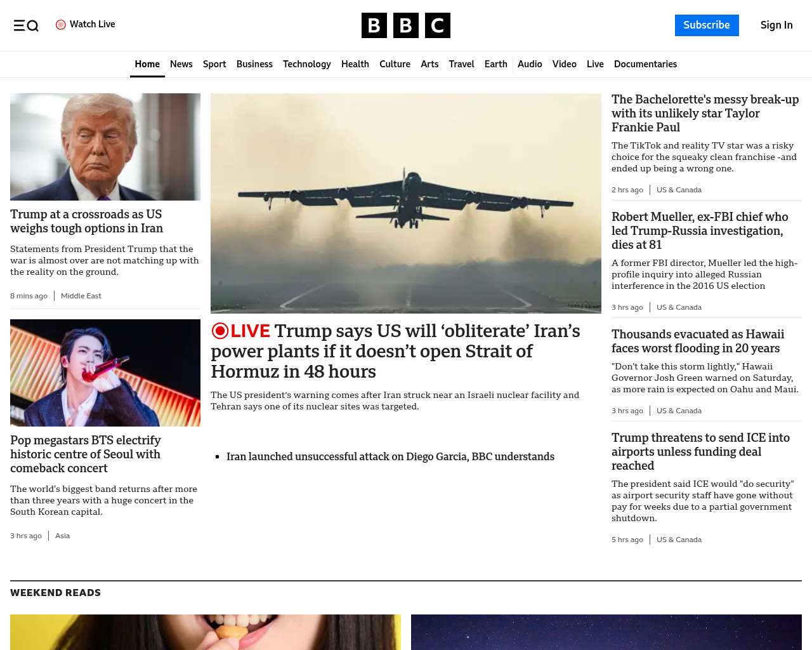Image resolution: width=812 pixels, height=650 pixels.
Task: Open the BTS singer concert thumbnail
Action: click(x=105, y=373)
